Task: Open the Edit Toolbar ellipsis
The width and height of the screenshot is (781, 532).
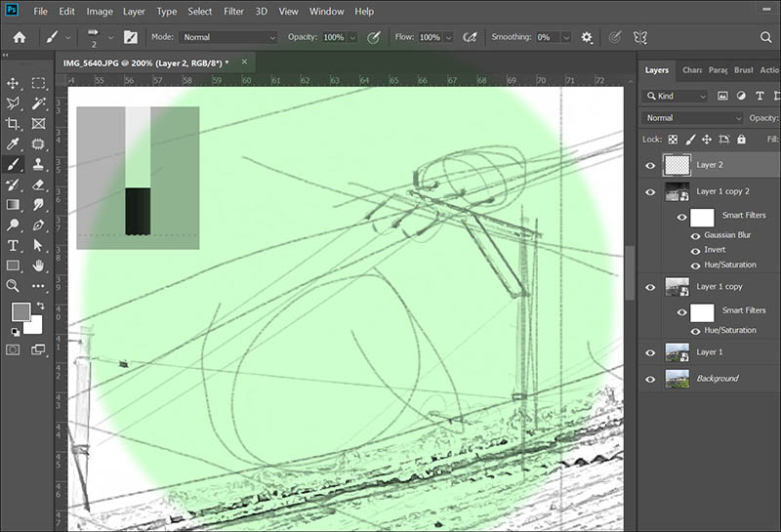Action: coord(38,286)
